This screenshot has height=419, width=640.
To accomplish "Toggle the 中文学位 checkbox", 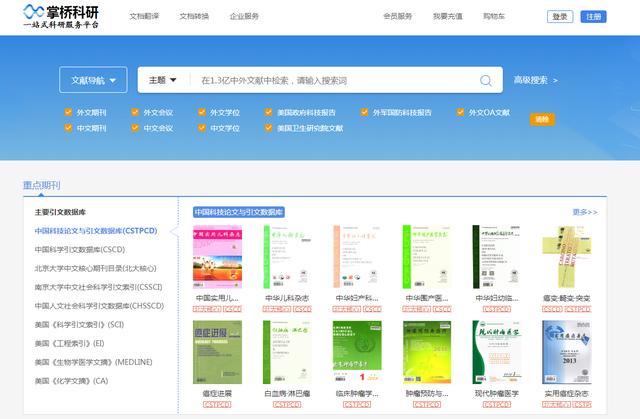I will [x=202, y=128].
